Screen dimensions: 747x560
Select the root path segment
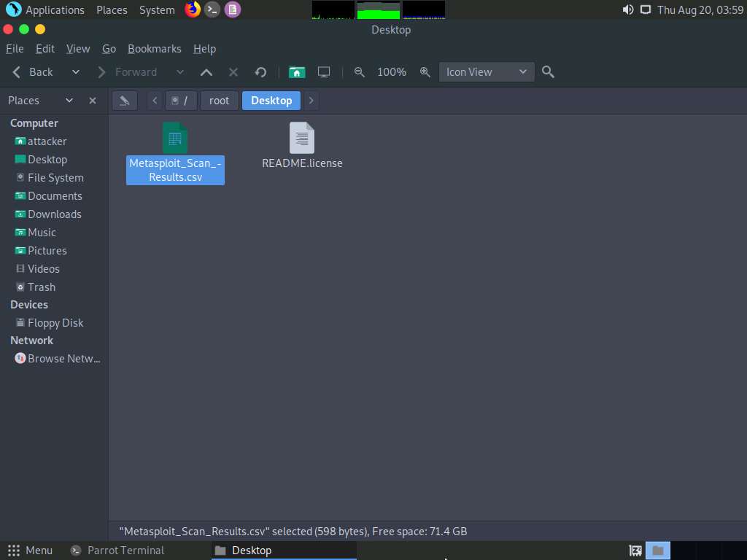(x=219, y=101)
